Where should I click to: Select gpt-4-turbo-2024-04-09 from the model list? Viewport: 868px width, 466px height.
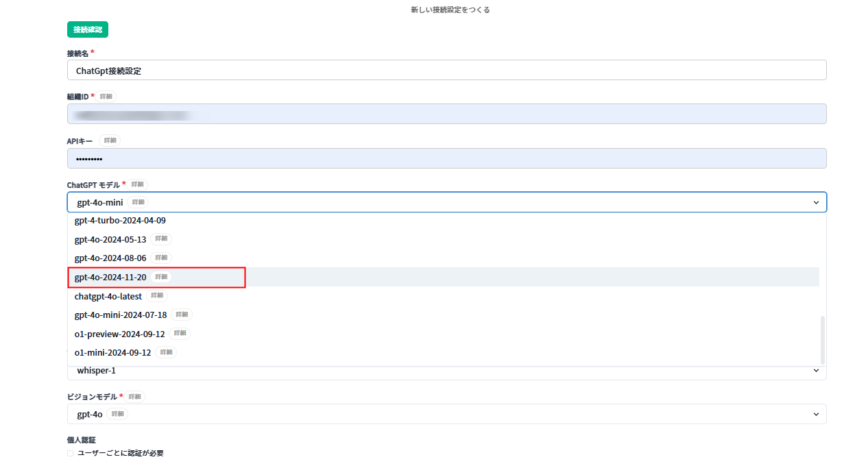click(x=444, y=221)
